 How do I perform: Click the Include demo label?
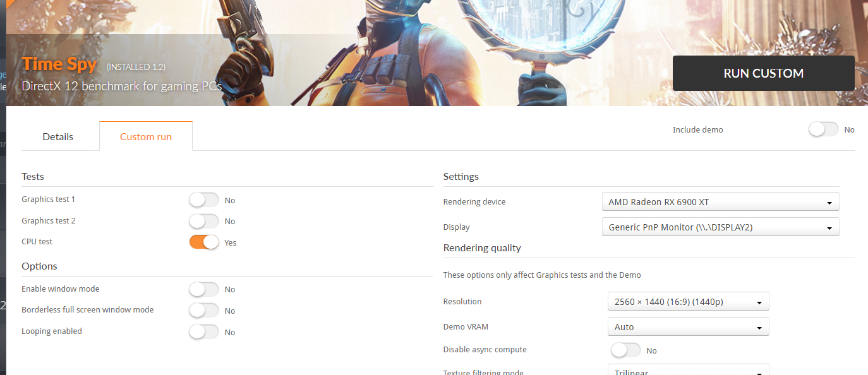click(697, 129)
